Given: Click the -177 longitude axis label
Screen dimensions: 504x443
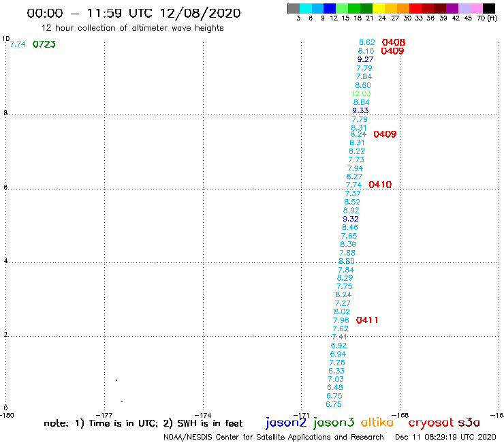Looking at the screenshot, I should click(104, 415).
